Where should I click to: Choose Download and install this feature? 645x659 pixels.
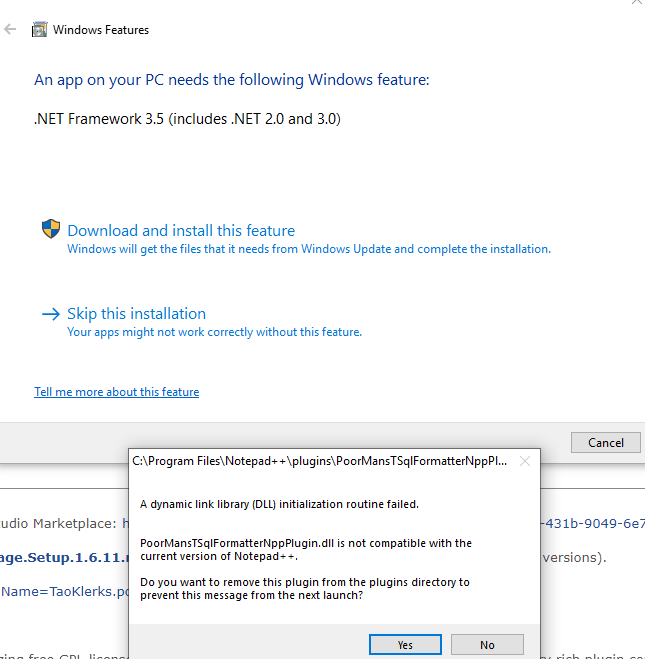pos(181,230)
